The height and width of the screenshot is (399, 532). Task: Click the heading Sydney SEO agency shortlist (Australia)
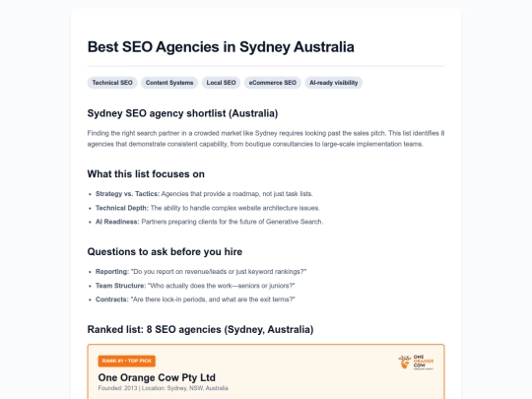click(x=182, y=113)
